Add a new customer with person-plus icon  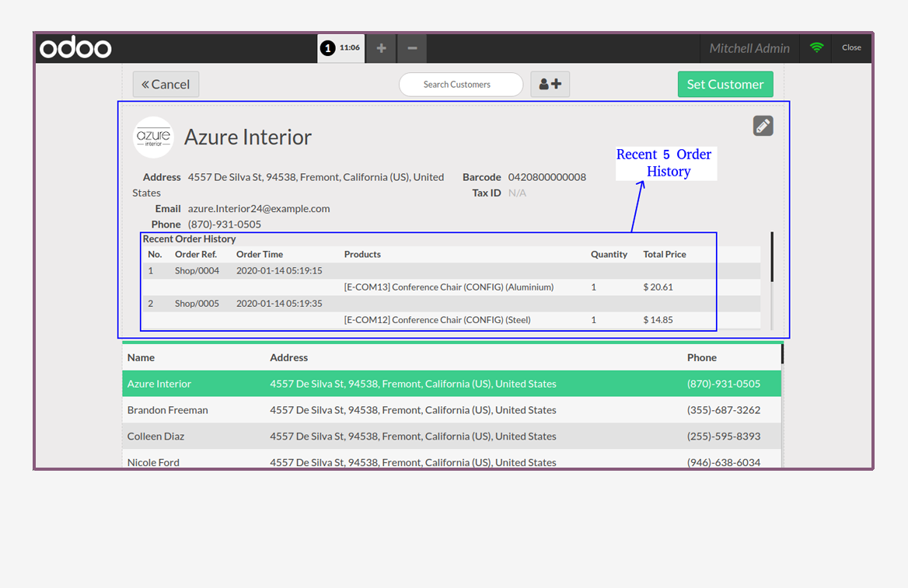[x=550, y=85]
